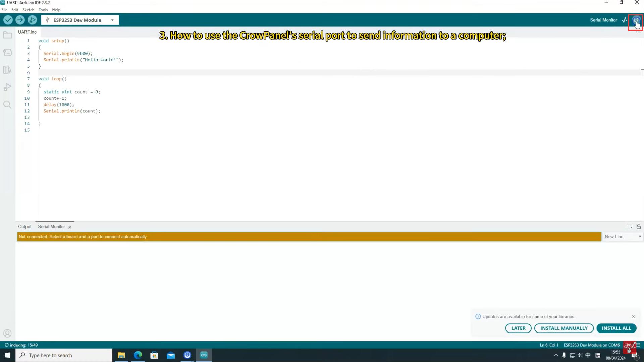This screenshot has width=644, height=362.
Task: Click the Verify sketch checkmark icon
Action: (8, 20)
